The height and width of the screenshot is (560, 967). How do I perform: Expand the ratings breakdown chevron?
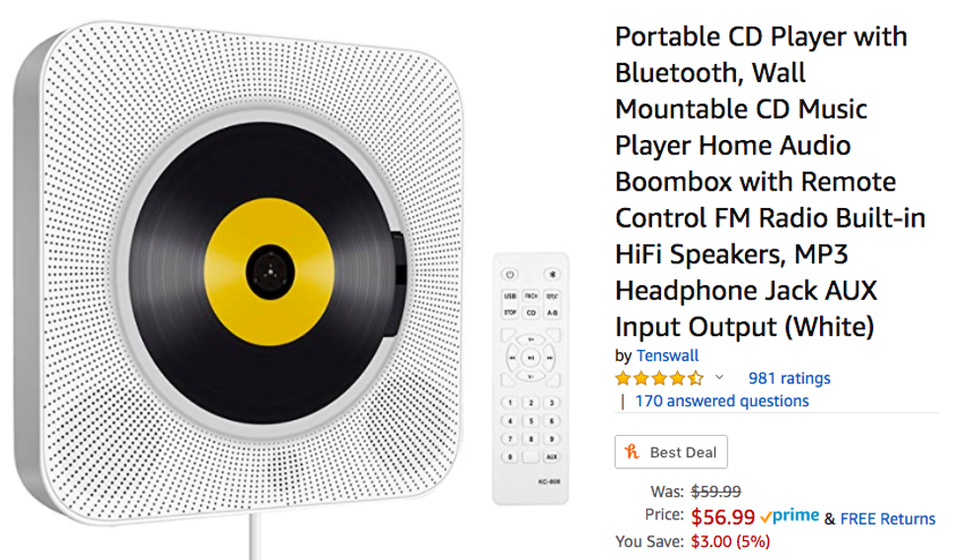coord(719,378)
